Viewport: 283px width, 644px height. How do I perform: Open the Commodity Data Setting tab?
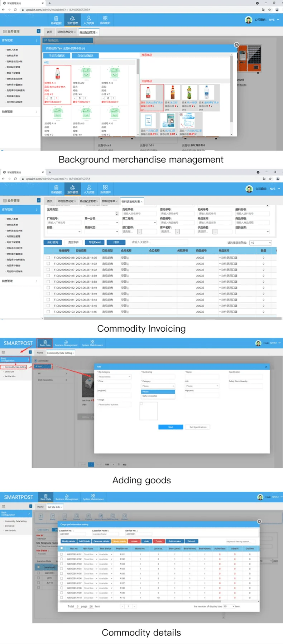[x=59, y=353]
